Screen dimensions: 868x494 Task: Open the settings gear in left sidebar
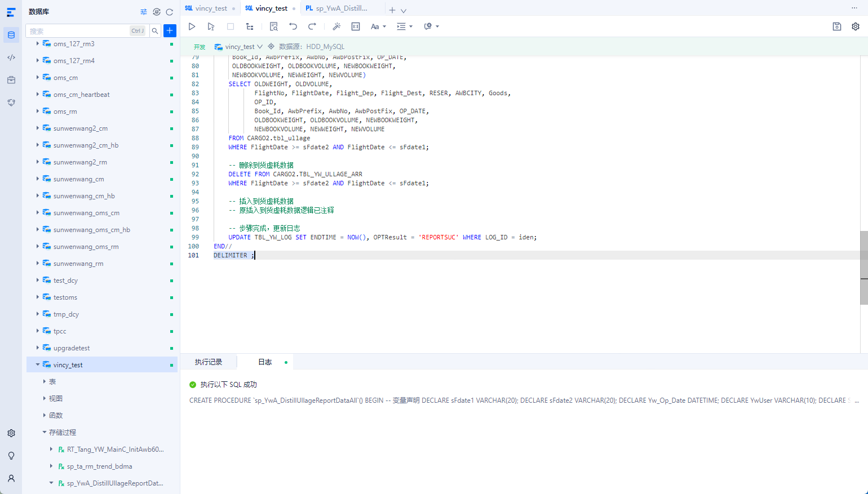[x=11, y=433]
